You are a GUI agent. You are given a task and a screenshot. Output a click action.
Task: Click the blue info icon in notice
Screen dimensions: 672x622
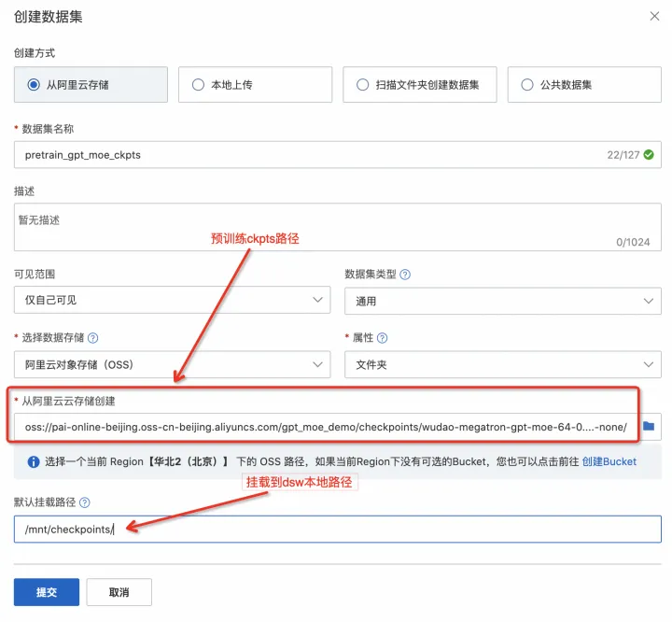tap(34, 461)
